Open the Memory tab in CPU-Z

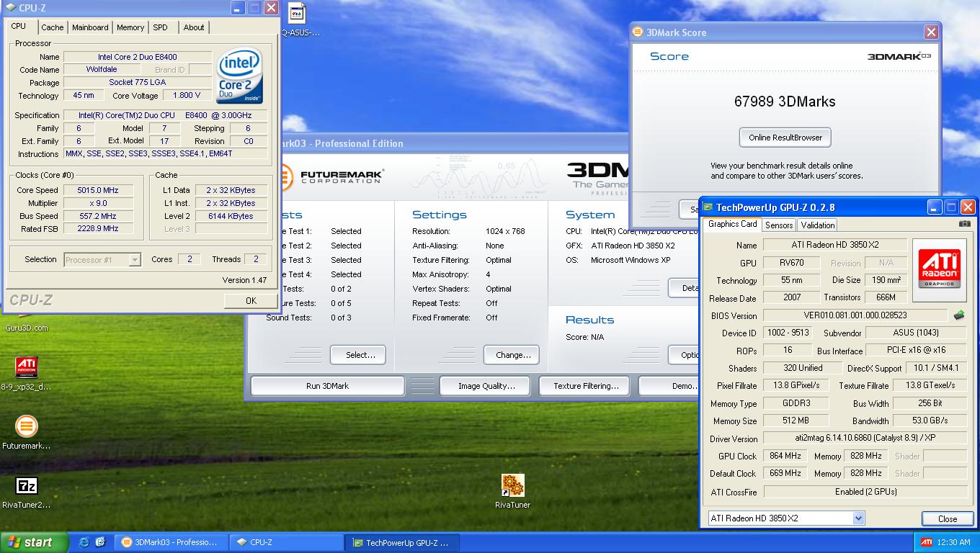tap(130, 27)
